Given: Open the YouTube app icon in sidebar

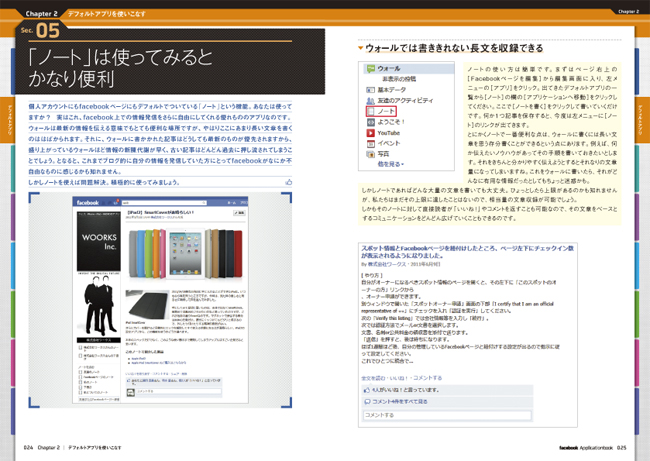Looking at the screenshot, I should [371, 132].
